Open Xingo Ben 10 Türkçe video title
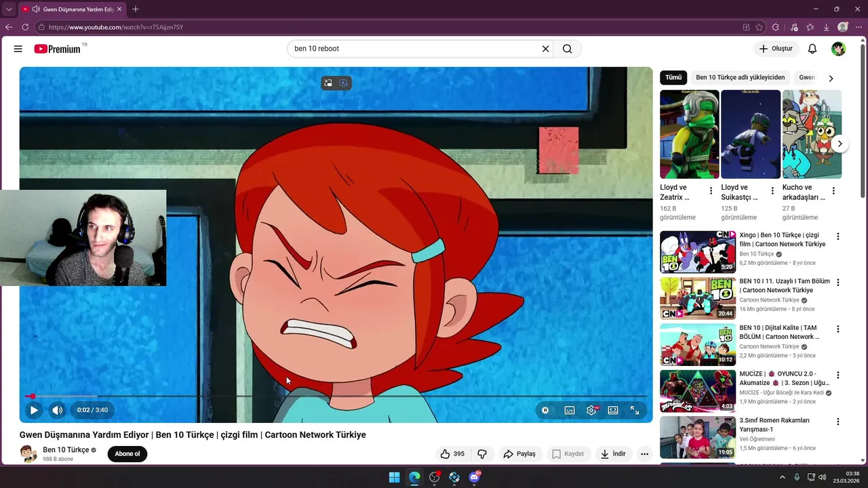This screenshot has height=488, width=868. point(783,239)
